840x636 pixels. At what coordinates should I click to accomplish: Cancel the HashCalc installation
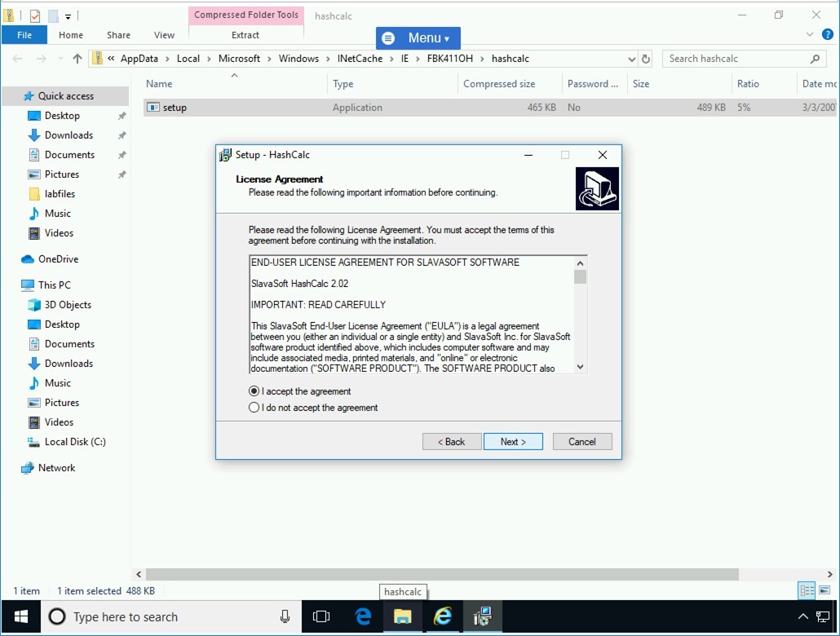point(581,441)
